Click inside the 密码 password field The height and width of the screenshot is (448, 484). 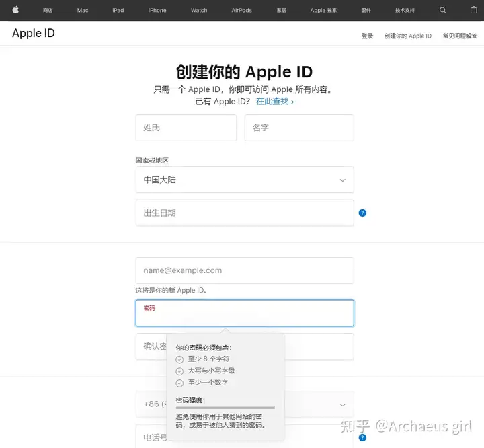(245, 313)
